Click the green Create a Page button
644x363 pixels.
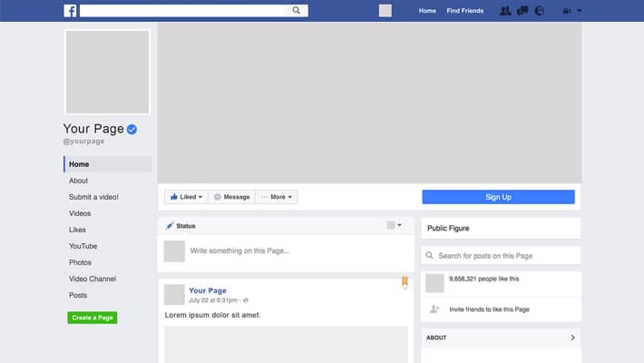coord(93,318)
